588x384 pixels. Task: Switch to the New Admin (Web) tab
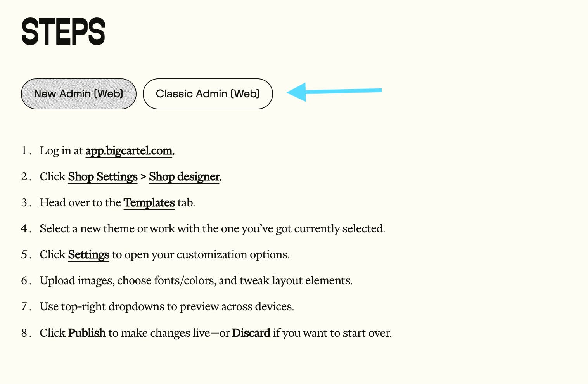coord(79,94)
